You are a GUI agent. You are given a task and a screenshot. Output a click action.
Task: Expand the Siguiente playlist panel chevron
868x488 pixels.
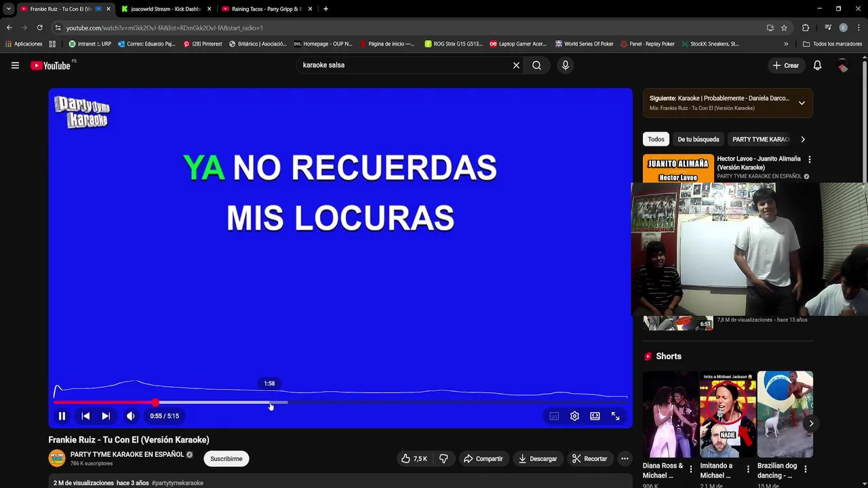(802, 103)
